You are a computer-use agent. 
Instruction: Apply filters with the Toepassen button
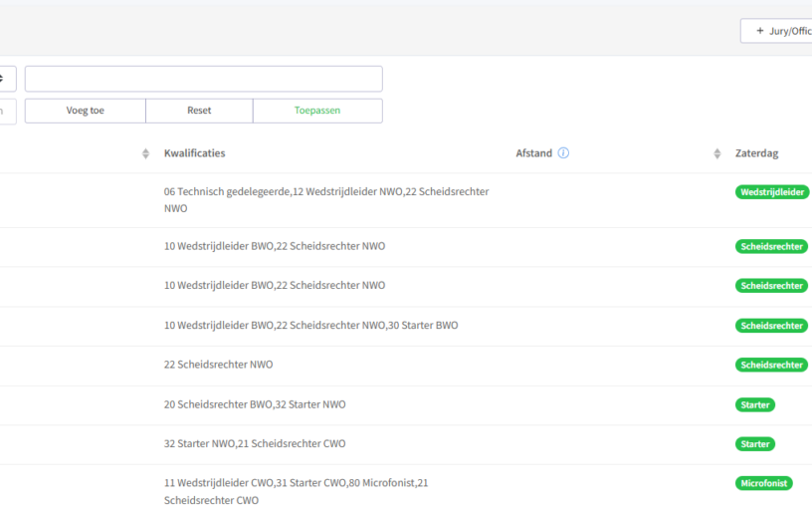pyautogui.click(x=317, y=111)
